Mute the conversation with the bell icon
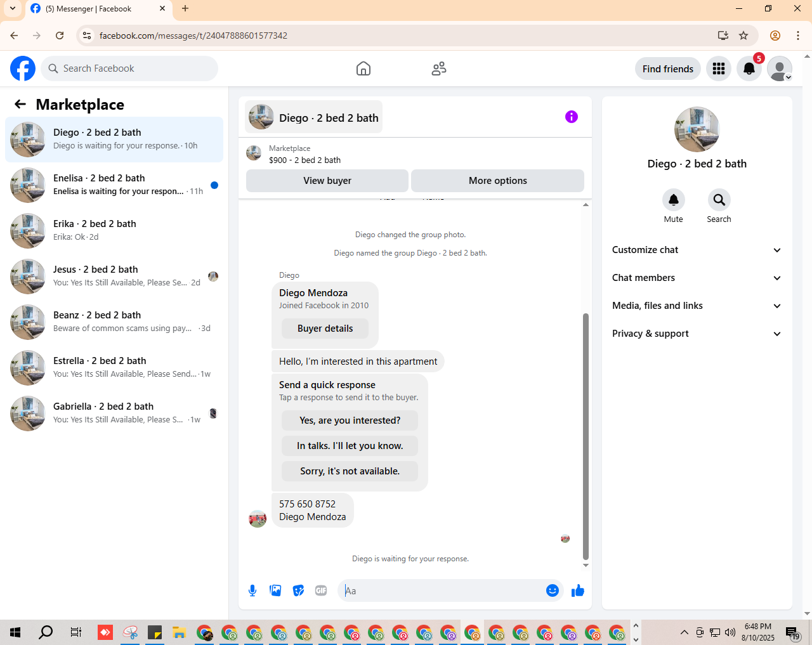Viewport: 812px width, 645px height. (x=674, y=200)
